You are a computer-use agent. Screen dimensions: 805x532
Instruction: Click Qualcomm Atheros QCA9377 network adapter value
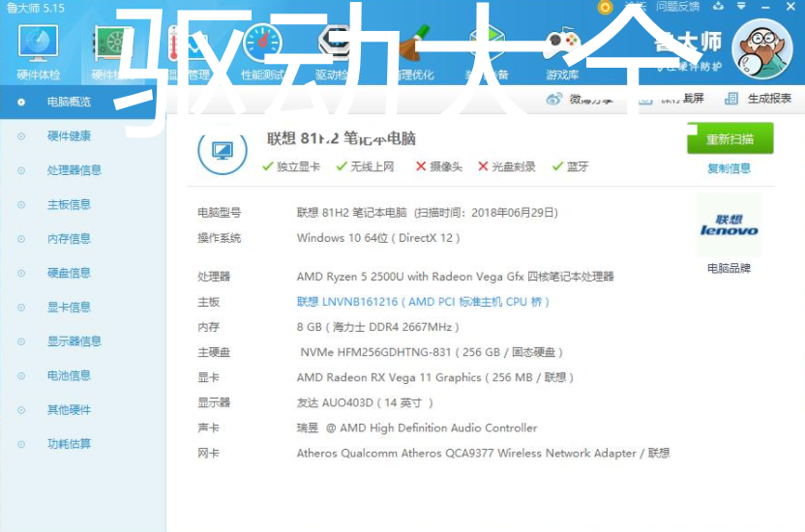tap(483, 453)
